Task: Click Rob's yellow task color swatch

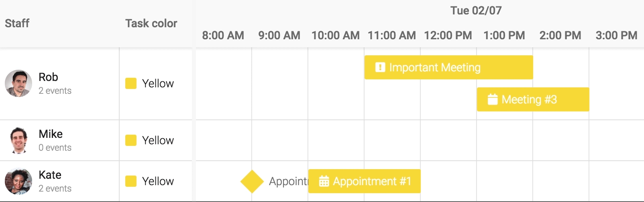Action: coord(131,83)
